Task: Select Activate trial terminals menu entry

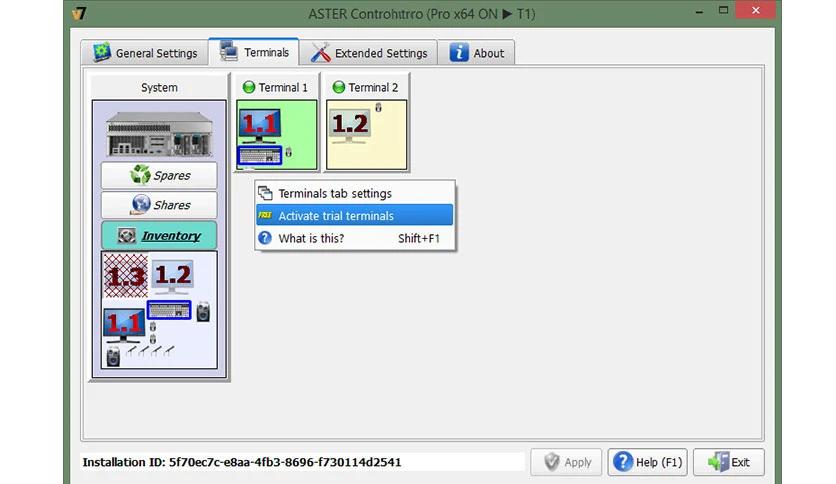Action: pos(355,216)
